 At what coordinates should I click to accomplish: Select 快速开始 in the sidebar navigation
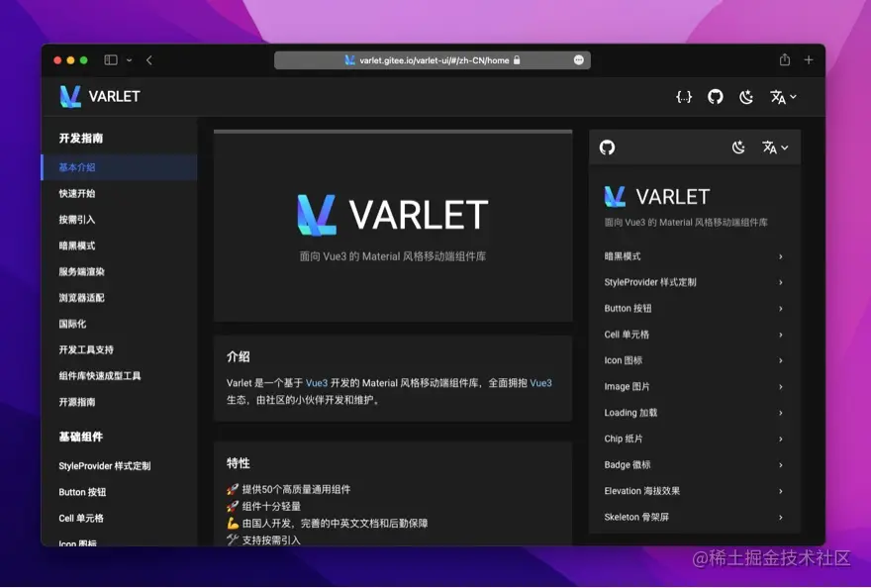(79, 194)
